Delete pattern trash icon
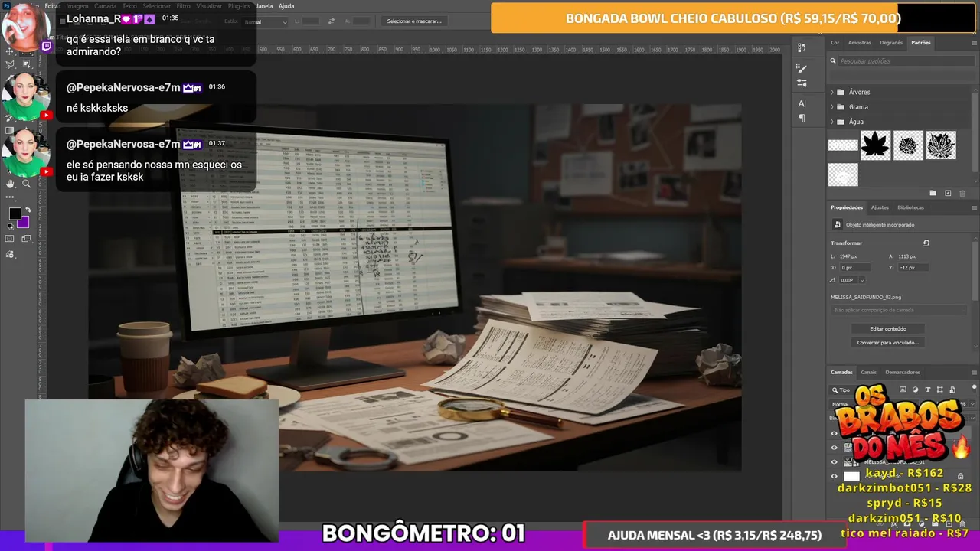Viewport: 980px width, 551px height. coord(962,194)
